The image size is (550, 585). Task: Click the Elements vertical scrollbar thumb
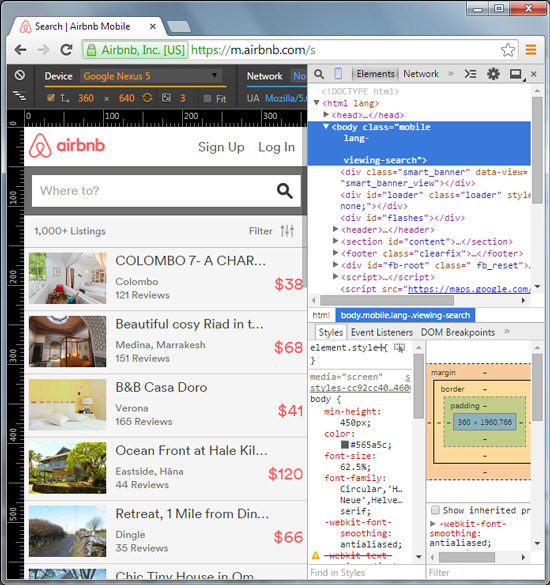click(x=537, y=151)
